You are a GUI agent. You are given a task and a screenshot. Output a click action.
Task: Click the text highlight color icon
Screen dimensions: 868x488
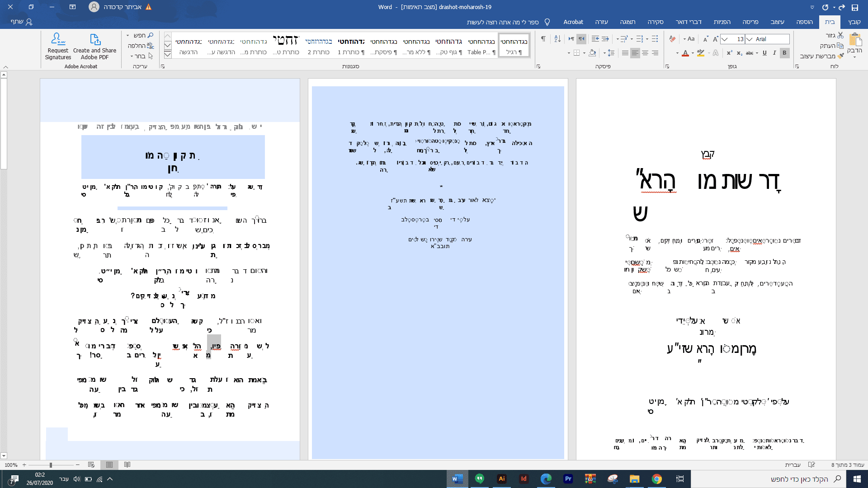(700, 53)
